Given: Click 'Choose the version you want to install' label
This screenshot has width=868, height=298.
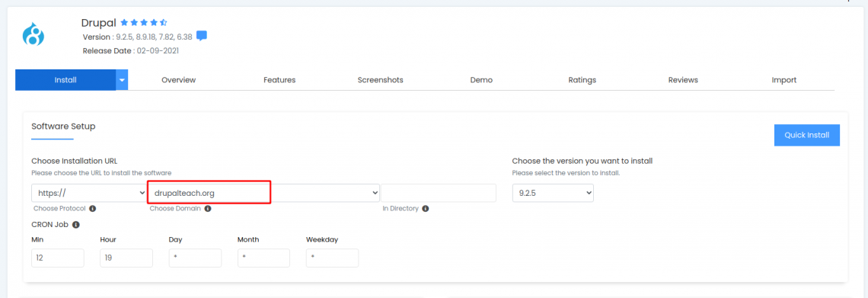Looking at the screenshot, I should (x=582, y=161).
